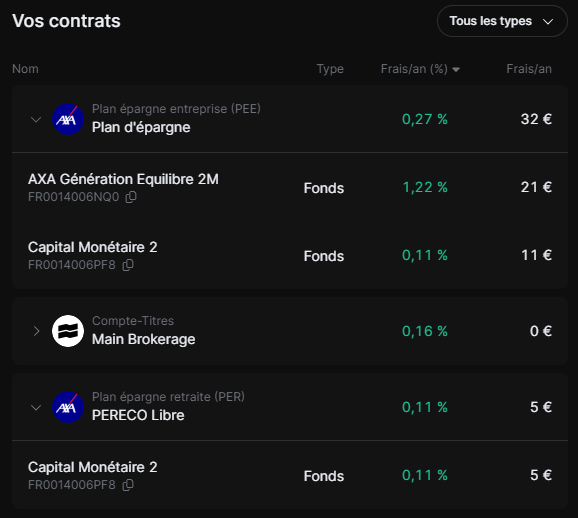Select the 1,22 % fee value

425,188
